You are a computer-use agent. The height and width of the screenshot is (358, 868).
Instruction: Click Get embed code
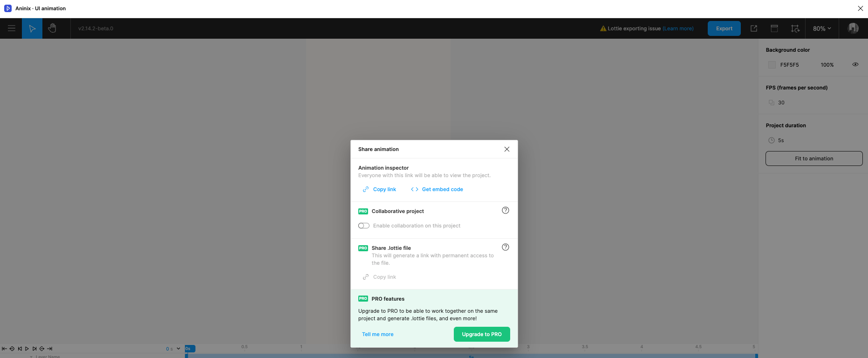tap(443, 189)
